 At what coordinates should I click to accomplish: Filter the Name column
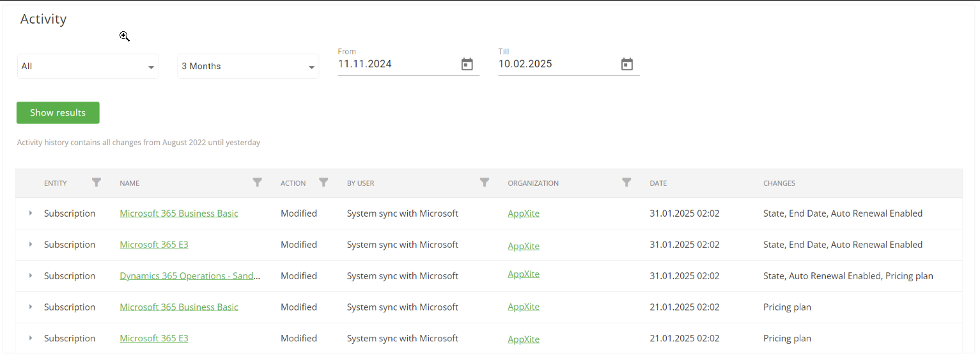[x=258, y=183]
